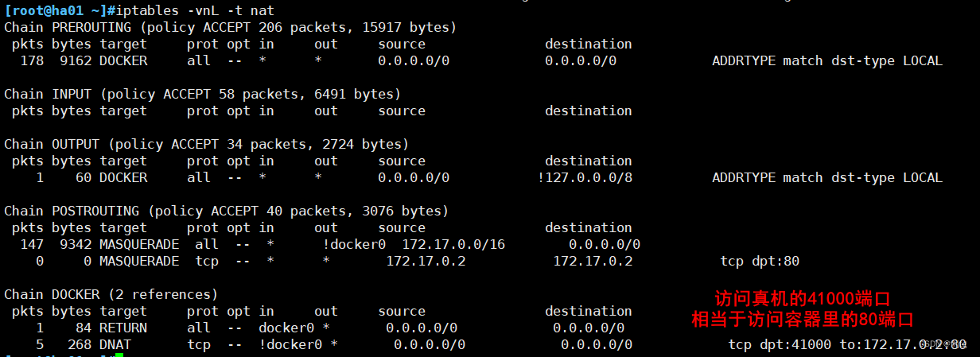Click byte count '268' in the DNAT rule
This screenshot has width=980, height=357.
80,345
